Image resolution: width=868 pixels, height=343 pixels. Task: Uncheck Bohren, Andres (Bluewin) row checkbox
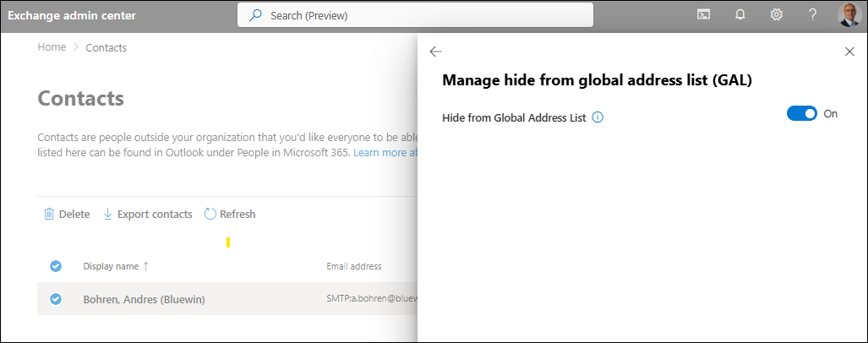coord(56,299)
